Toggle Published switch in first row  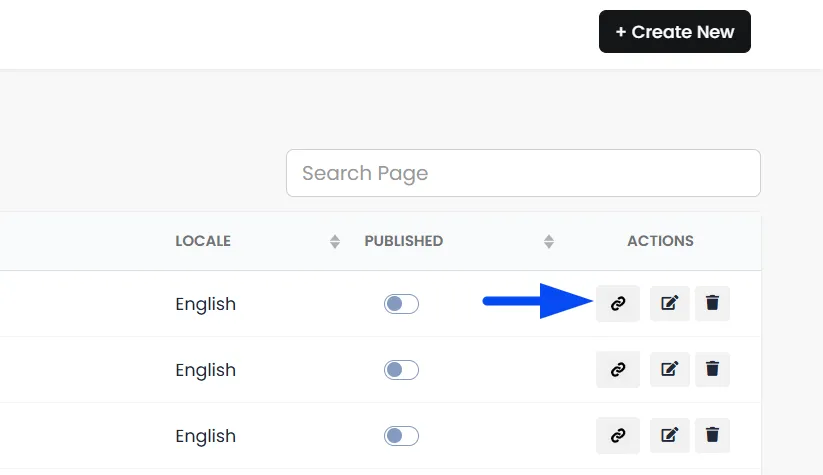[401, 304]
